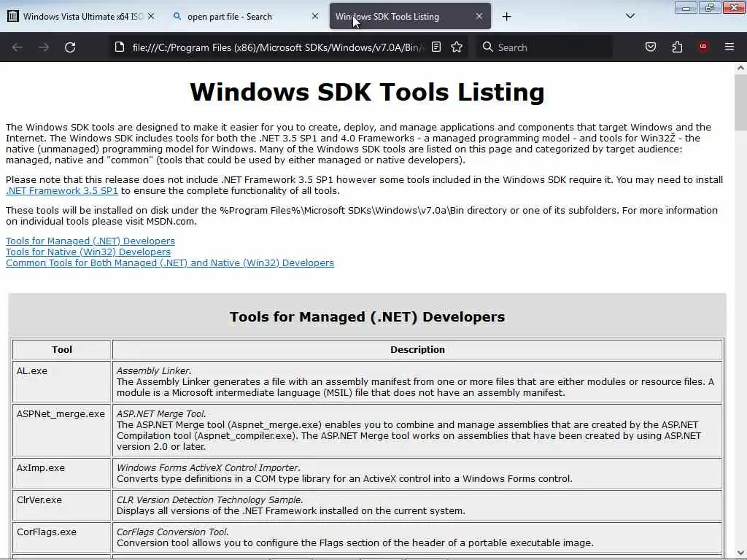Select the AL.exe table cell
Viewport: 747px width, 560px height.
point(62,381)
